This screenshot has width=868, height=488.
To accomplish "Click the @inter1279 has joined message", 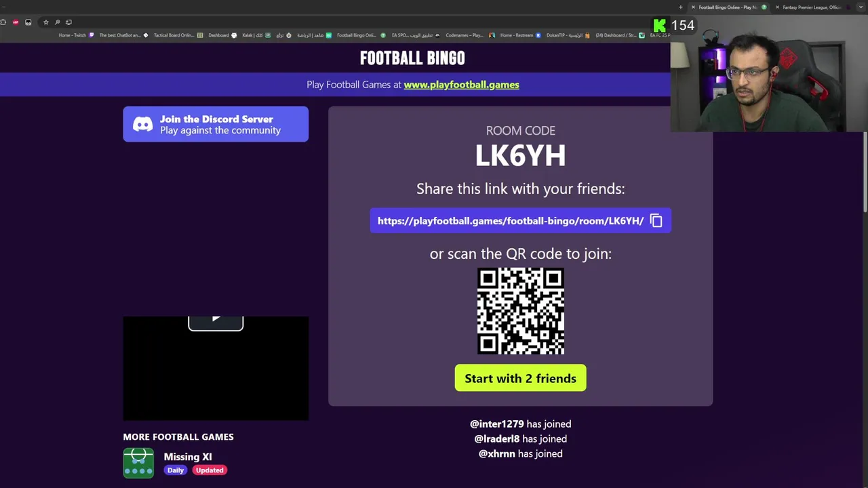I will tap(520, 424).
